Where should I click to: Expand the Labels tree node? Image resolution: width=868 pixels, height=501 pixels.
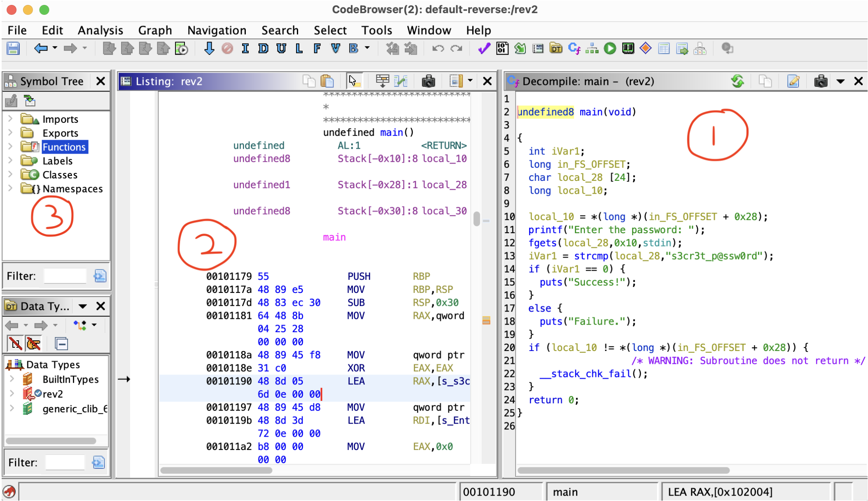[x=10, y=161]
